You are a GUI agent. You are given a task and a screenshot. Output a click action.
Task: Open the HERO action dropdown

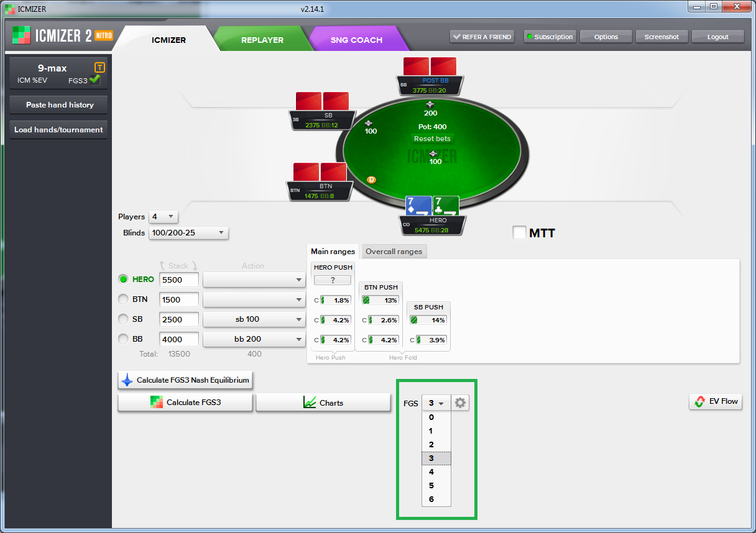click(x=254, y=280)
